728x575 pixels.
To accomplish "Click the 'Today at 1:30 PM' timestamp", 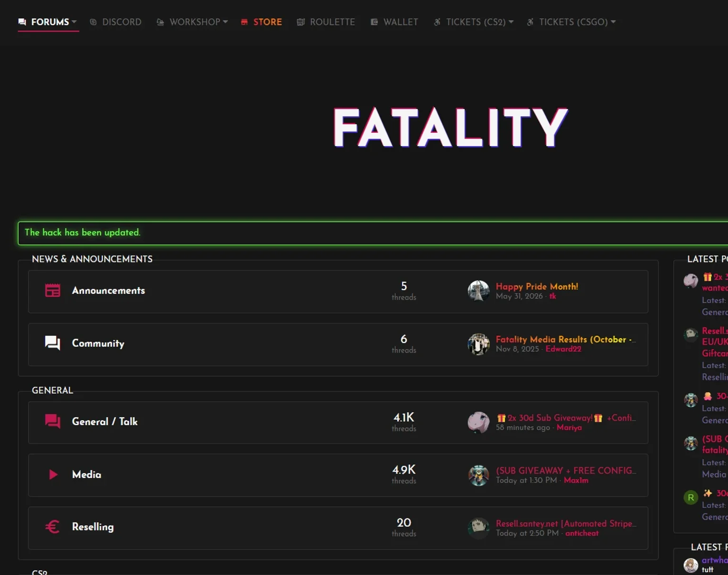I will [x=526, y=480].
